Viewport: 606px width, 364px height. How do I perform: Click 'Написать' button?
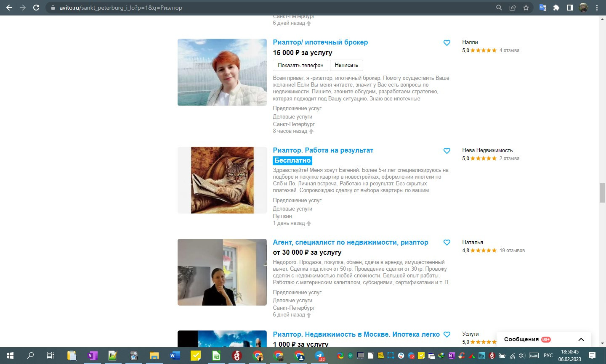346,65
